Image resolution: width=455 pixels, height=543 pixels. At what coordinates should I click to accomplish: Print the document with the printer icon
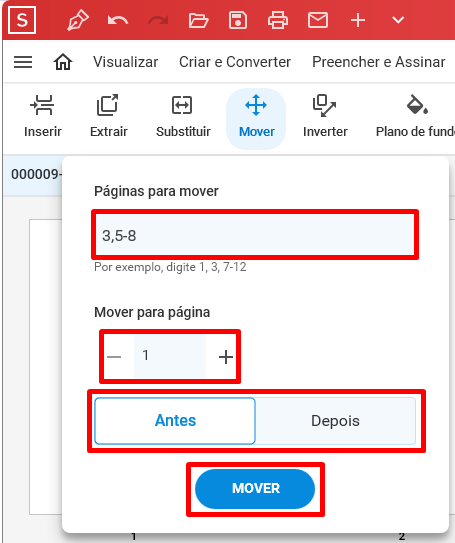(x=278, y=20)
